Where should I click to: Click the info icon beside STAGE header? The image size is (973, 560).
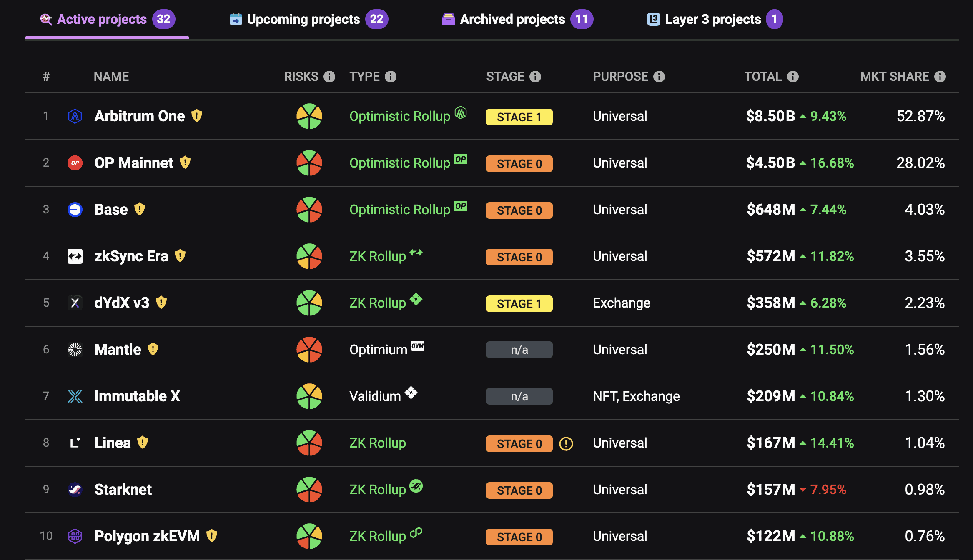pos(535,77)
